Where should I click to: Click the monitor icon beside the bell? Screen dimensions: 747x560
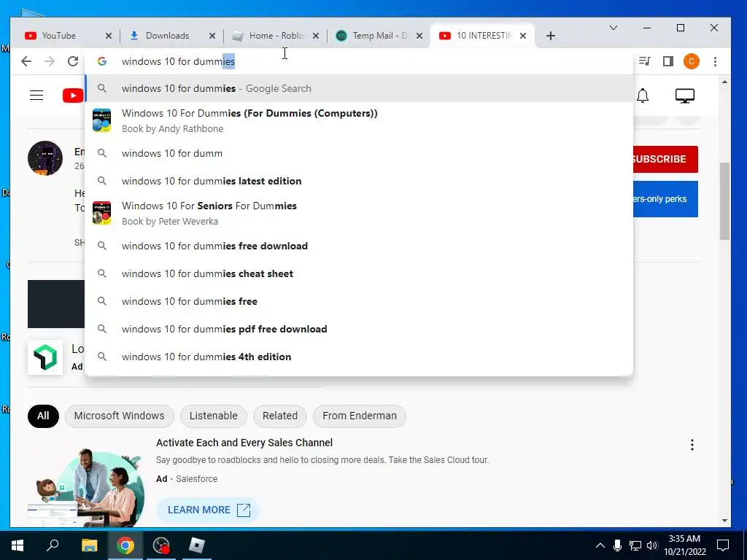click(684, 96)
